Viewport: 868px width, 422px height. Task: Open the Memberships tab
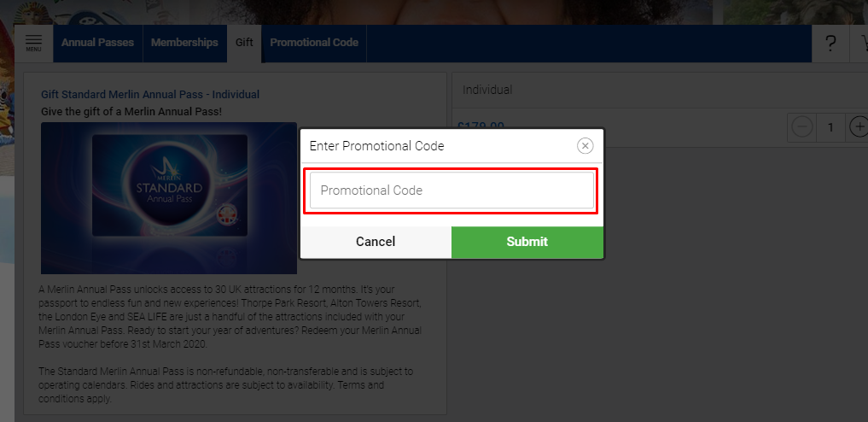pyautogui.click(x=184, y=43)
